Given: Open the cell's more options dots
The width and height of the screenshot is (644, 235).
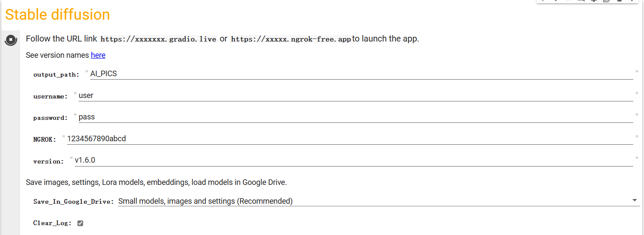Looking at the screenshot, I should [x=632, y=0].
